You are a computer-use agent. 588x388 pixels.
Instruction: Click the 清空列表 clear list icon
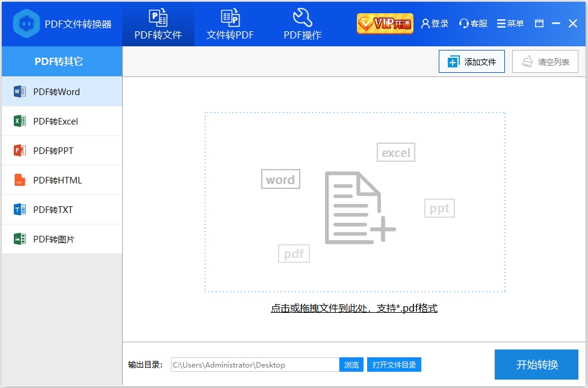529,61
